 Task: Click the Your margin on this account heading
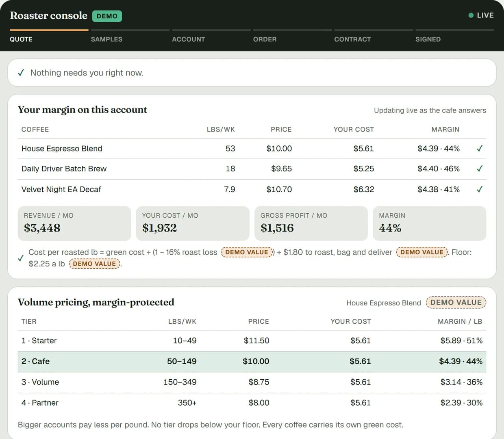pos(83,110)
